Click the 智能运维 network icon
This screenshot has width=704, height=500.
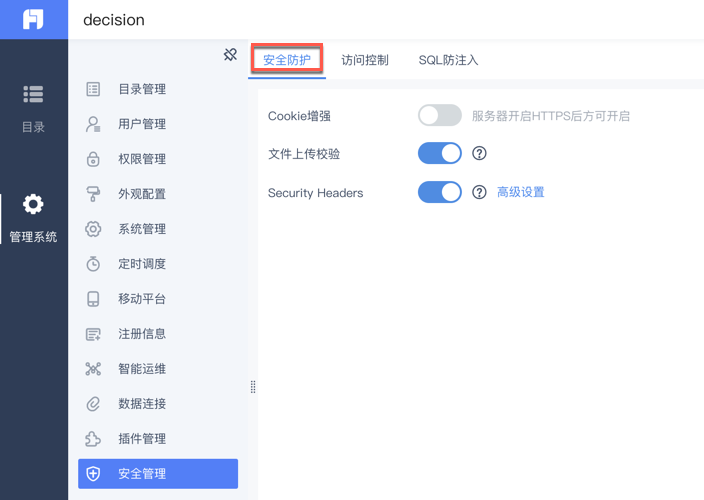point(93,369)
